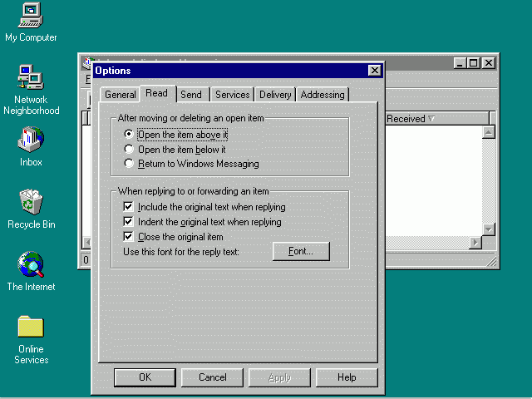Viewport: 532px width, 399px height.
Task: Close the Options dialog
Action: tap(375, 70)
